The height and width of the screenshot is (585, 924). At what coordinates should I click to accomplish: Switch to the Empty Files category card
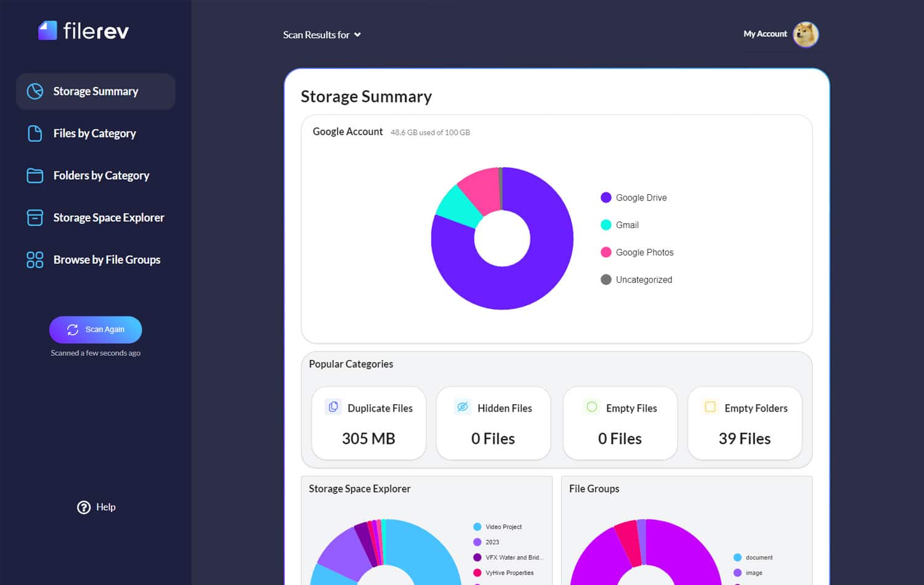[x=620, y=423]
